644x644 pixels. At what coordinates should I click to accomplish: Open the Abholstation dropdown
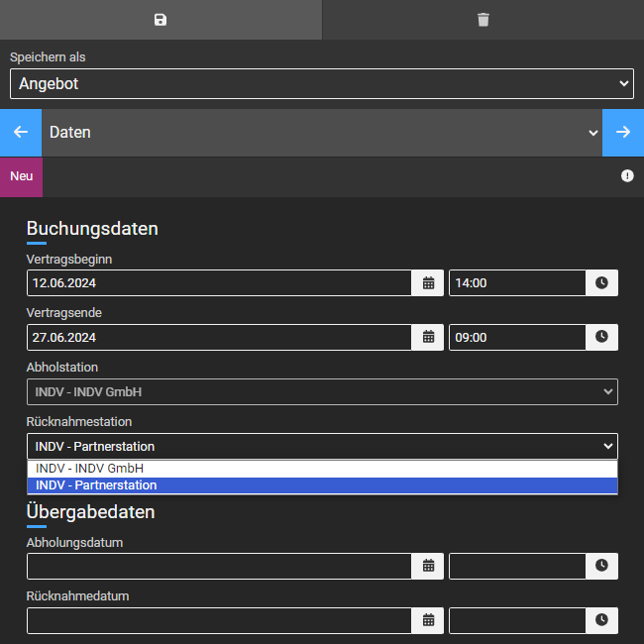point(321,392)
